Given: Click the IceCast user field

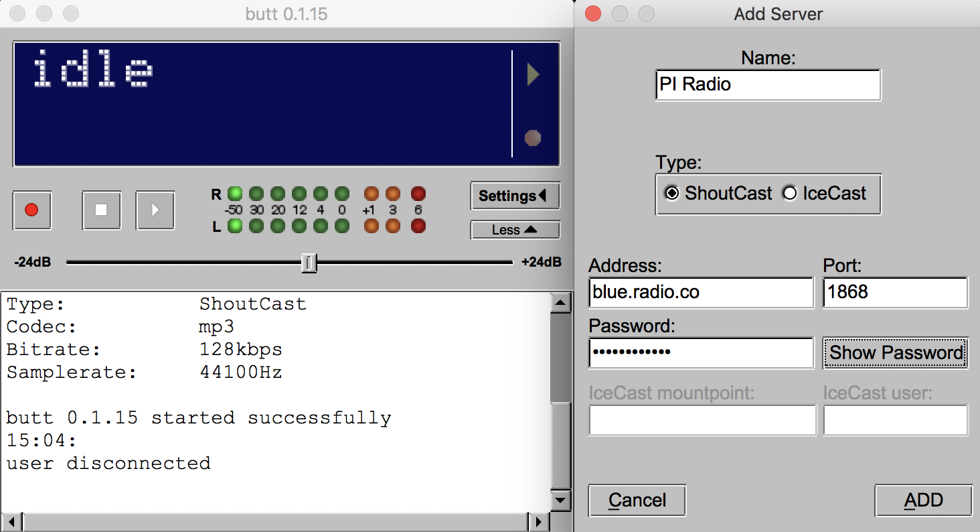Looking at the screenshot, I should click(895, 420).
